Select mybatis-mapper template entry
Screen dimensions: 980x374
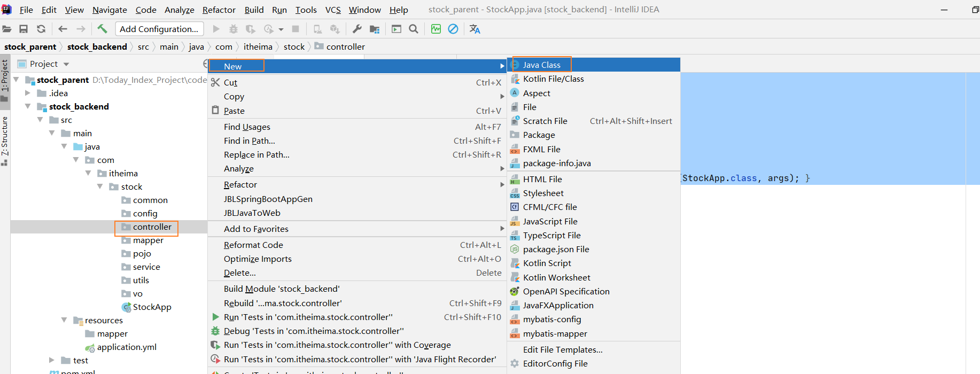tap(593, 334)
